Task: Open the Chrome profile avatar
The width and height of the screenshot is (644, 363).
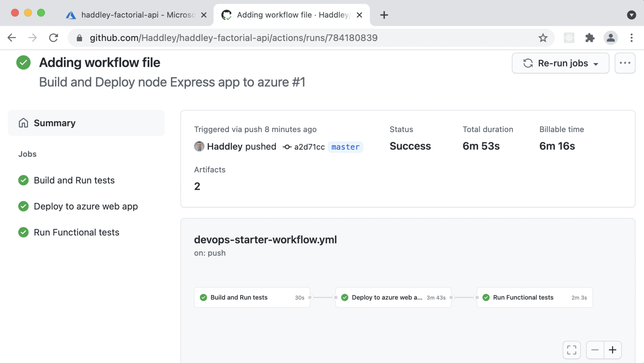Action: (x=610, y=38)
